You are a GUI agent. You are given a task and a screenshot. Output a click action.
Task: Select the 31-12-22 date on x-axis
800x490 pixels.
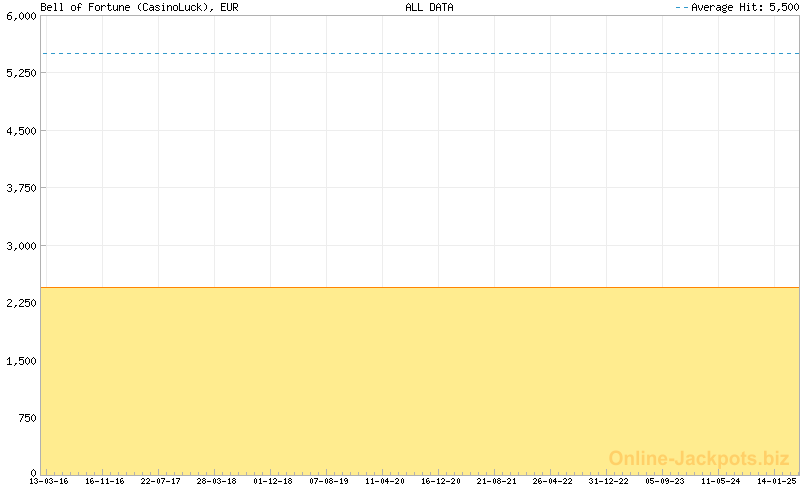609,481
